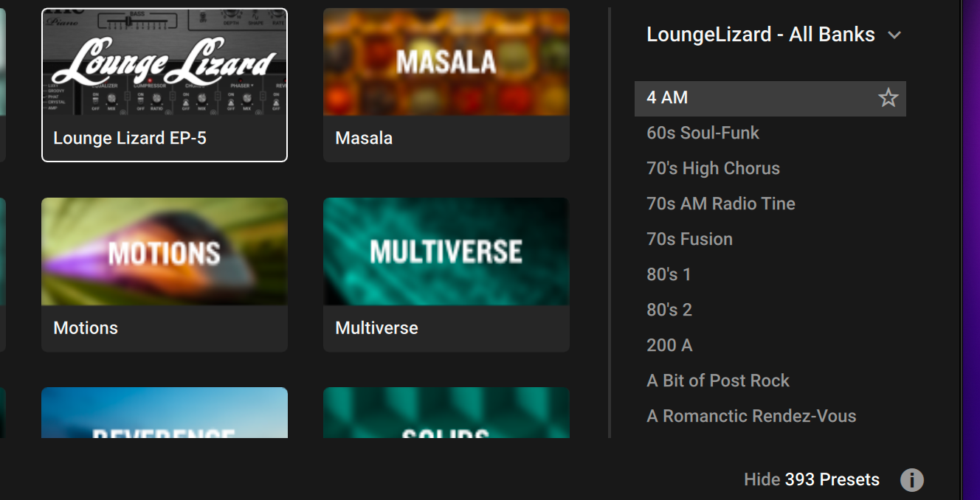
Task: Click the Masala card label text
Action: pos(364,138)
